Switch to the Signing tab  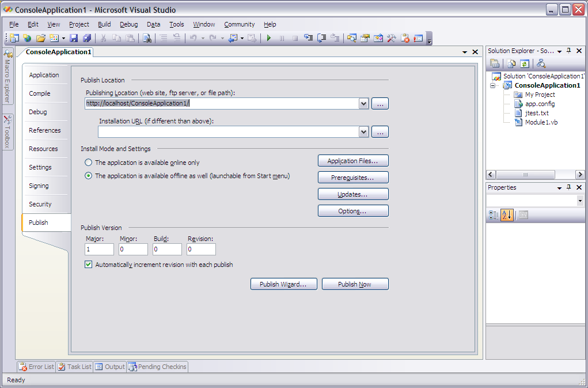click(39, 186)
